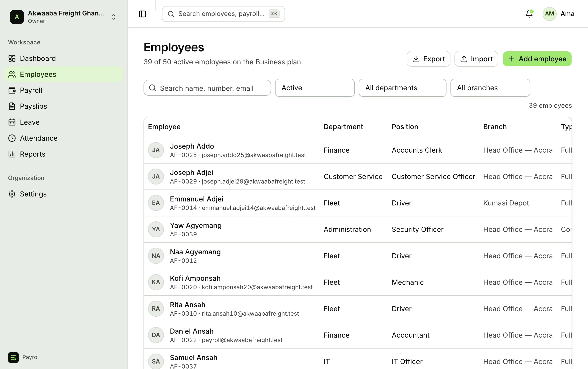
Task: Open organization Settings
Action: [x=64, y=194]
